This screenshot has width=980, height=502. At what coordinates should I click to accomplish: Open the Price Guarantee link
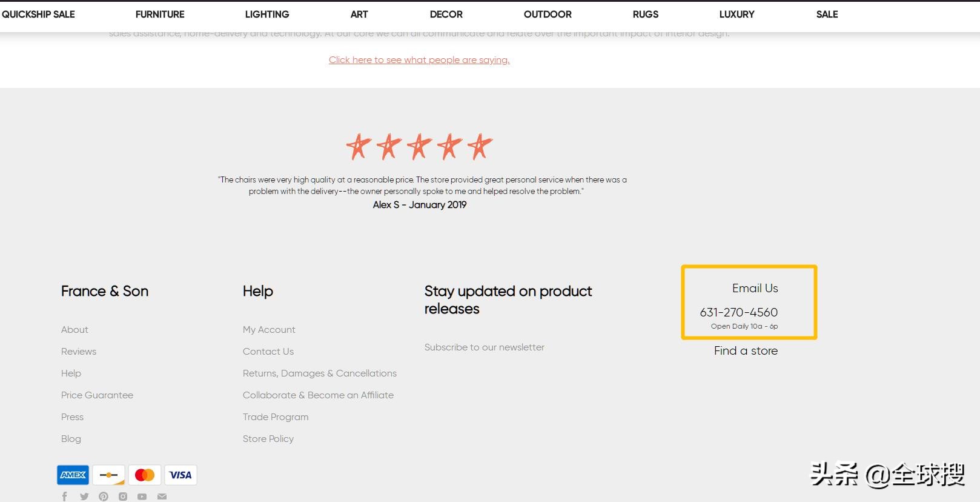(x=97, y=395)
